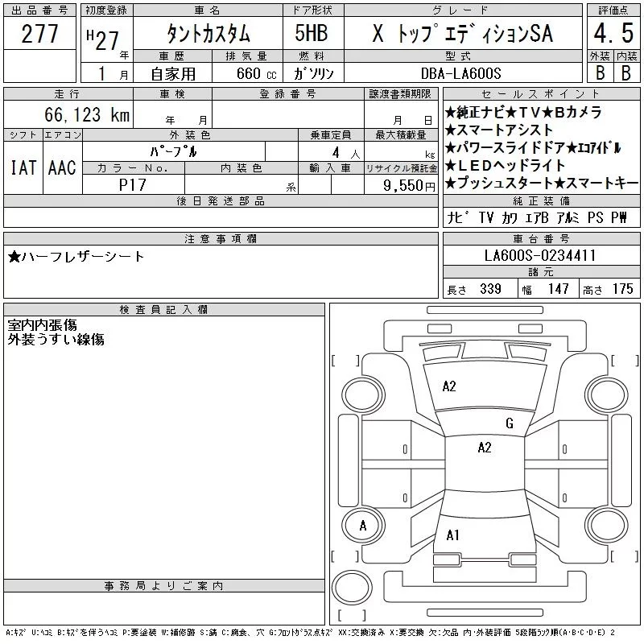Click the A1 mark on rear hatch
The image size is (644, 644).
452,535
